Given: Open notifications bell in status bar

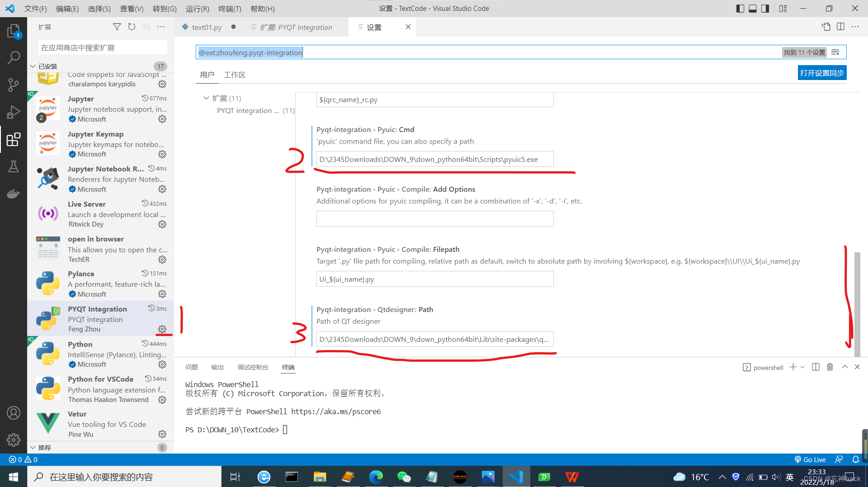Looking at the screenshot, I should point(855,459).
